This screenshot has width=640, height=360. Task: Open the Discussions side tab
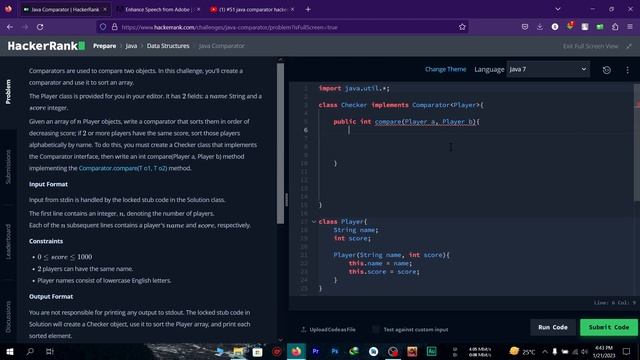(8, 317)
